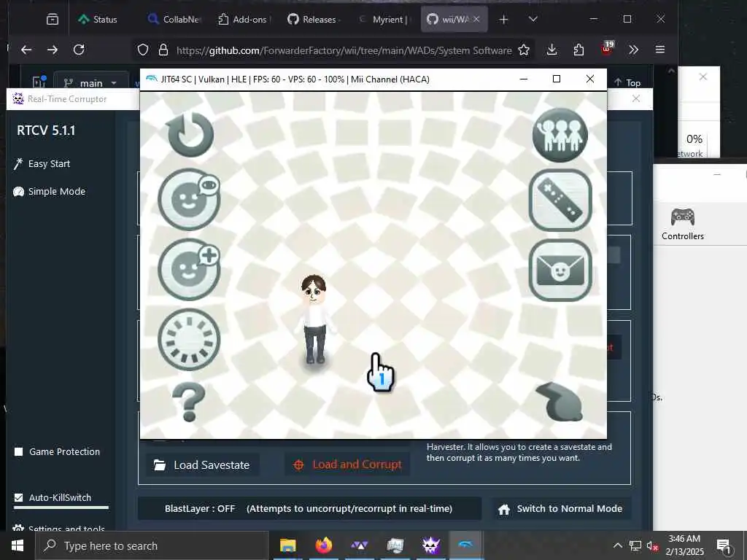Screen dimensions: 747x560
Task: Click the uBlock icon with badge 19
Action: (x=606, y=48)
